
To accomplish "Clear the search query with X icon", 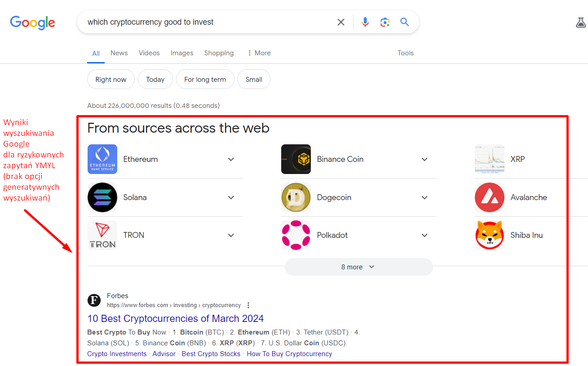I will pos(341,22).
